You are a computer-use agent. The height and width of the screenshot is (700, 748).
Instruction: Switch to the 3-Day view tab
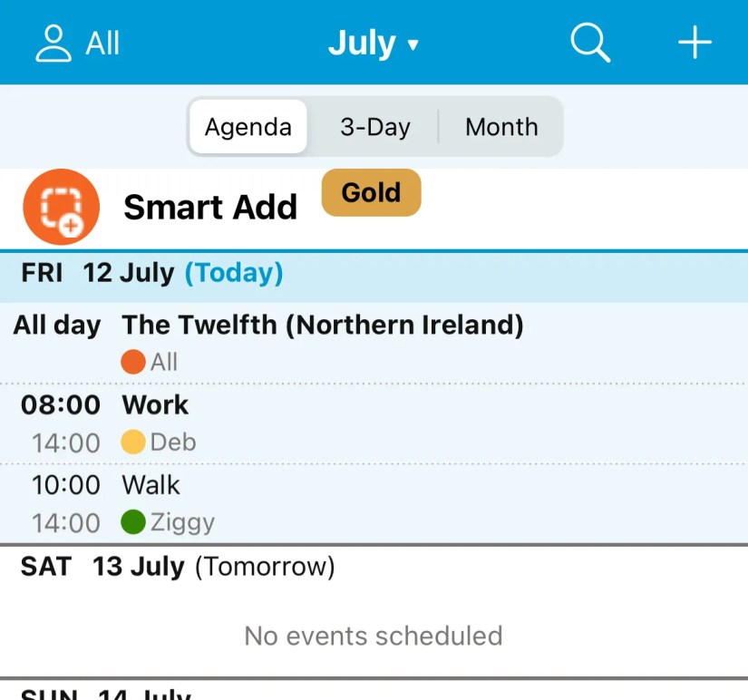(x=374, y=127)
